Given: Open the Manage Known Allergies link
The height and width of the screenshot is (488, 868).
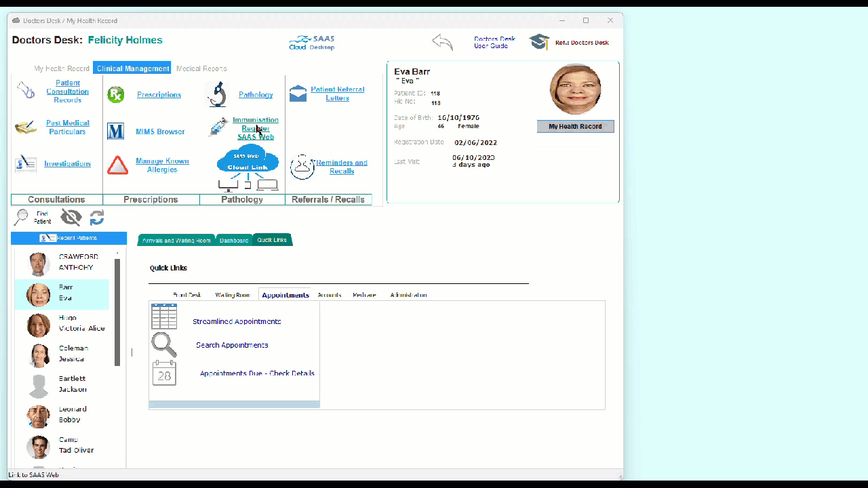Looking at the screenshot, I should click(x=162, y=165).
